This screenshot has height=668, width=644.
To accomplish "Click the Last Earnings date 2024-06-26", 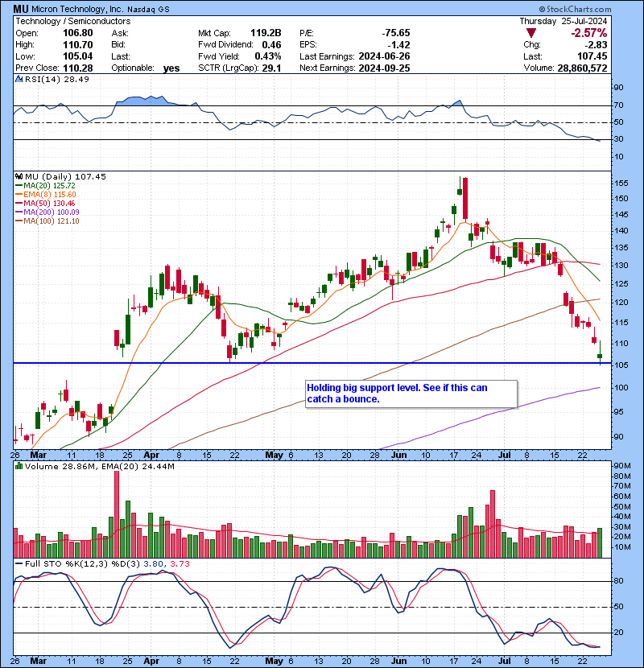I will pos(385,56).
